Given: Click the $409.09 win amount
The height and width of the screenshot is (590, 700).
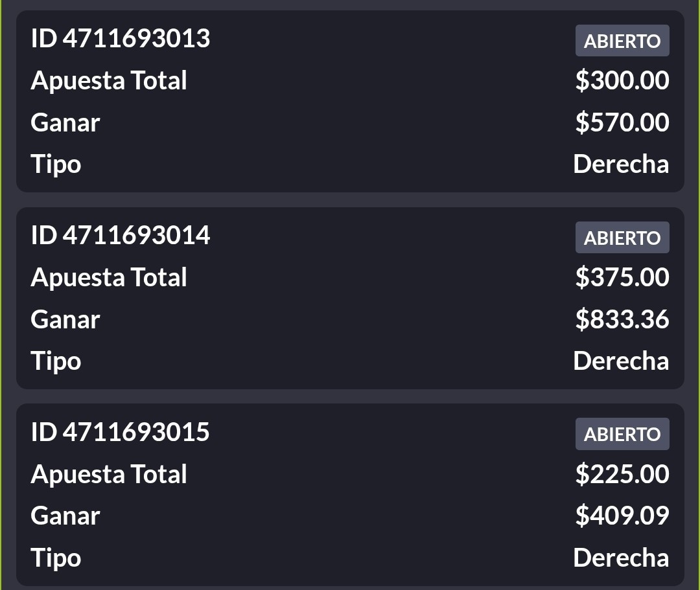Looking at the screenshot, I should (x=622, y=516).
